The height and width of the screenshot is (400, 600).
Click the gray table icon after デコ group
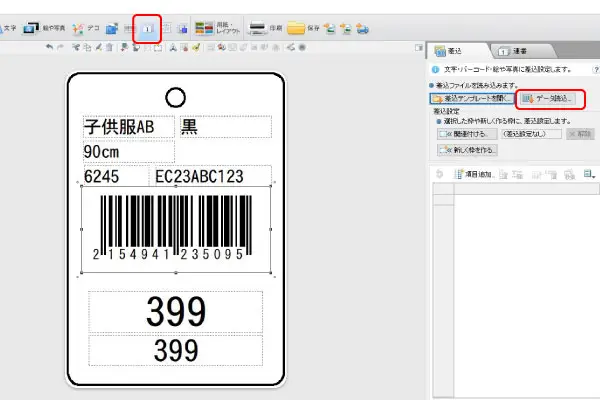130,29
